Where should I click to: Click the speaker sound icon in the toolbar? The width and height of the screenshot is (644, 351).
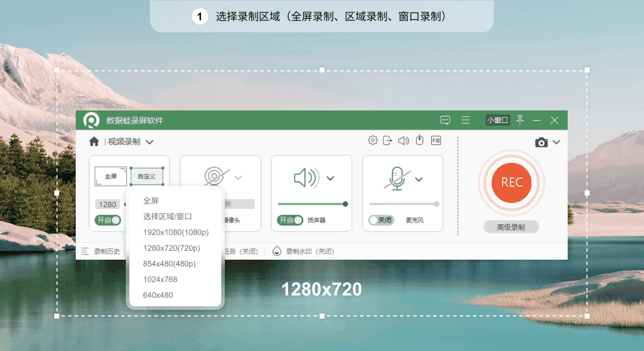pyautogui.click(x=404, y=140)
